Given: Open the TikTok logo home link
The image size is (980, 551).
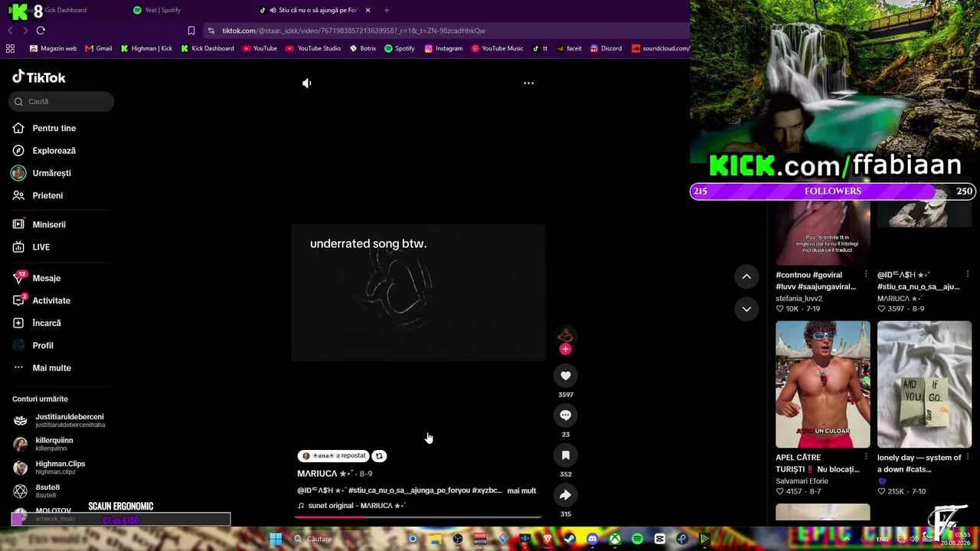Looking at the screenshot, I should pos(39,77).
